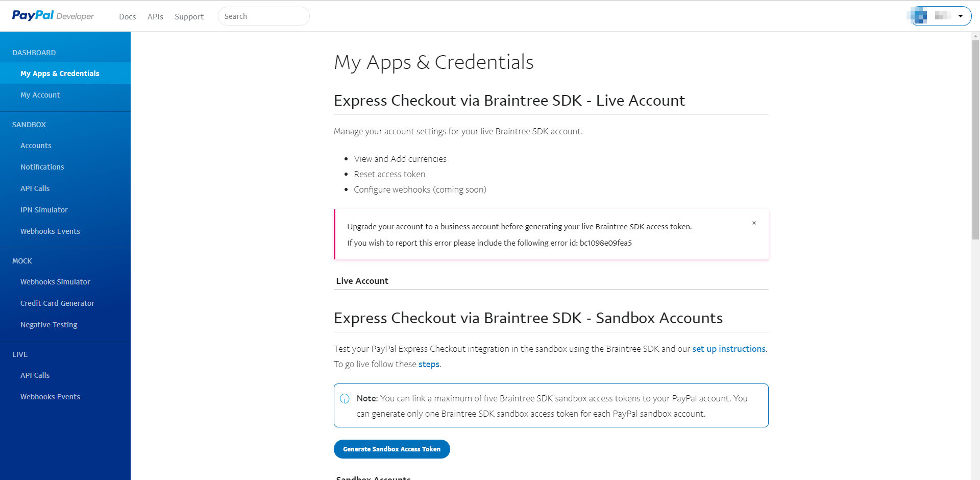Image resolution: width=980 pixels, height=480 pixels.
Task: Click the page vertical scrollbar
Action: coord(975,138)
